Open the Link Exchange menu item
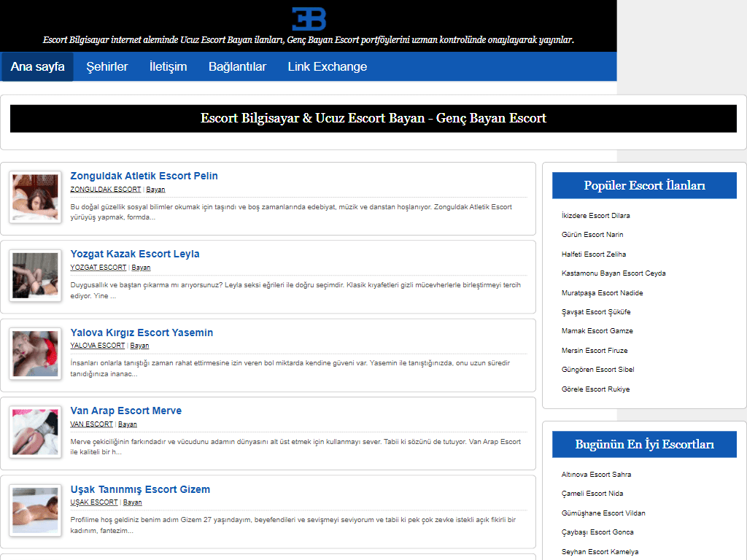The width and height of the screenshot is (747, 560). click(327, 67)
